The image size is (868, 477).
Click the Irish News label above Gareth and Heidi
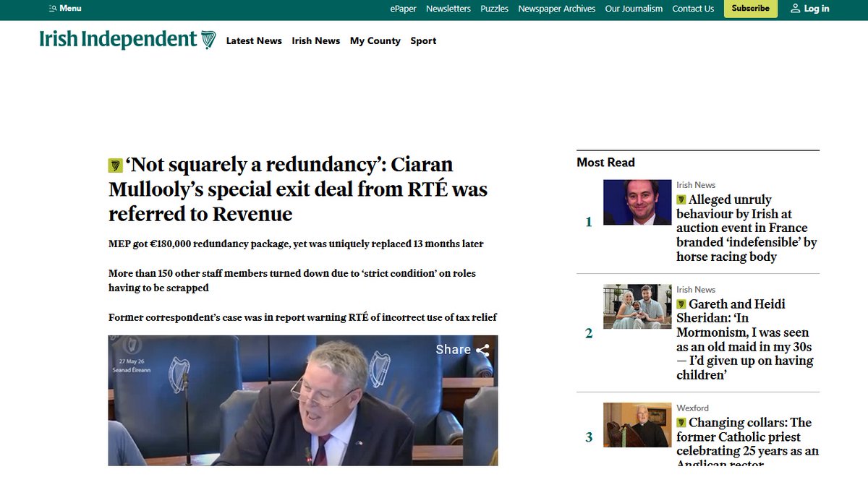coord(696,289)
